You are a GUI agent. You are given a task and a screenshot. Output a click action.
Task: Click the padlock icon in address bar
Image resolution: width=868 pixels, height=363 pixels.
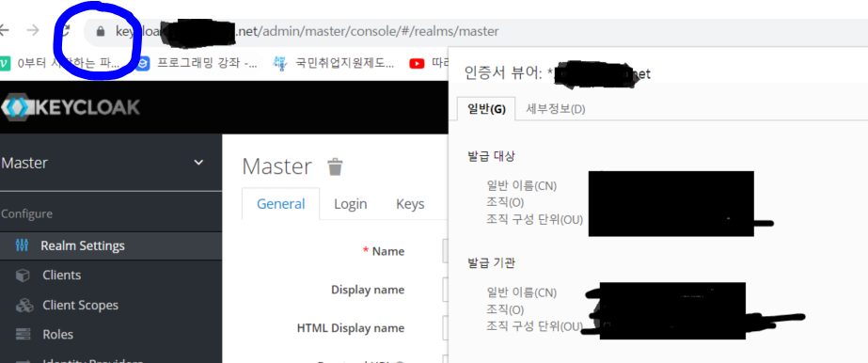click(101, 31)
